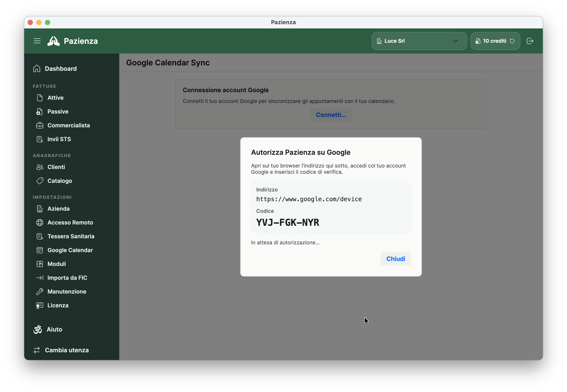This screenshot has height=392, width=567.
Task: Open Azienda settings text entry
Action: point(59,209)
